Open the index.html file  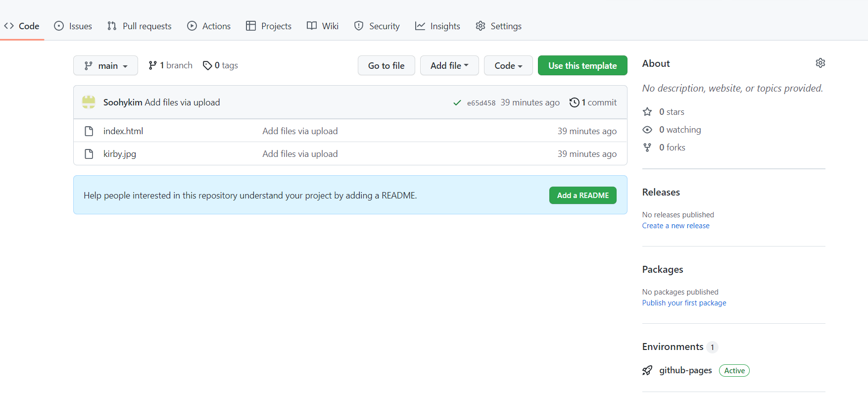pyautogui.click(x=123, y=131)
